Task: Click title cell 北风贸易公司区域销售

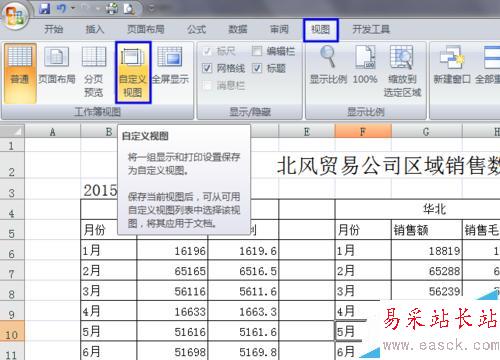Action: tap(388, 166)
